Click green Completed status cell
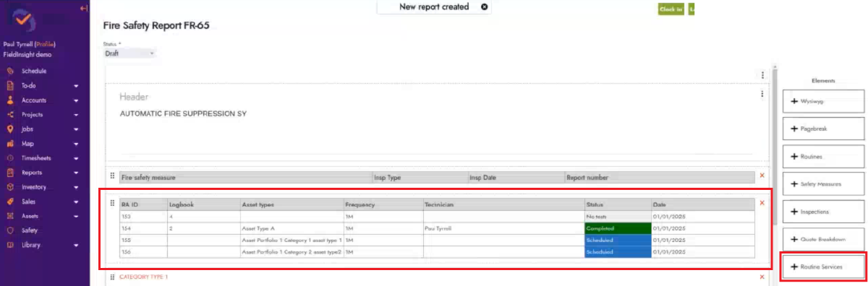The image size is (868, 286). (618, 228)
